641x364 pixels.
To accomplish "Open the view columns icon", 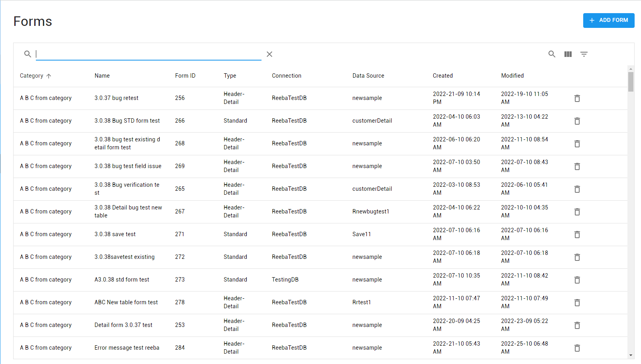I will click(568, 54).
